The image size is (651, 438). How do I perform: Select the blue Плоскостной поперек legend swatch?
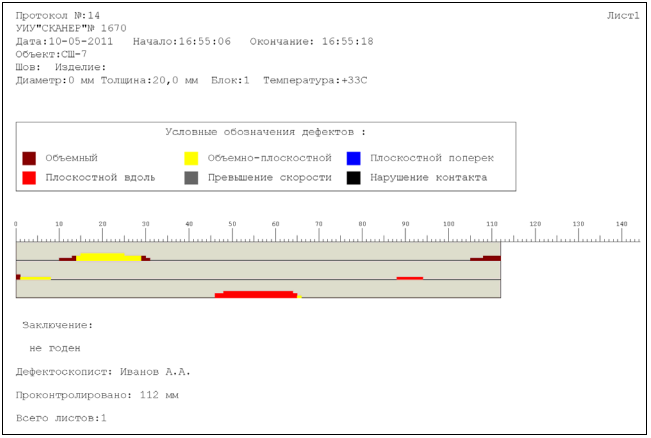tap(353, 158)
